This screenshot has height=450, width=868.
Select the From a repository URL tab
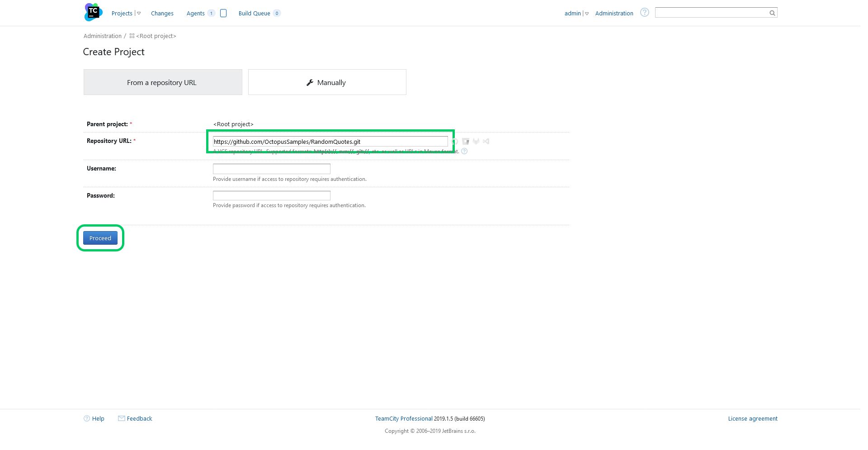pyautogui.click(x=163, y=82)
